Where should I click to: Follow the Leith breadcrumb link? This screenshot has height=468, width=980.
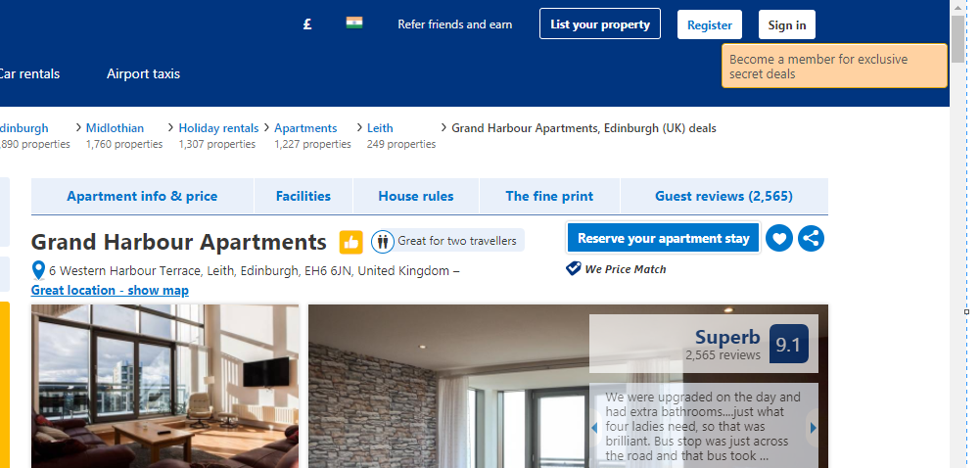(x=380, y=128)
